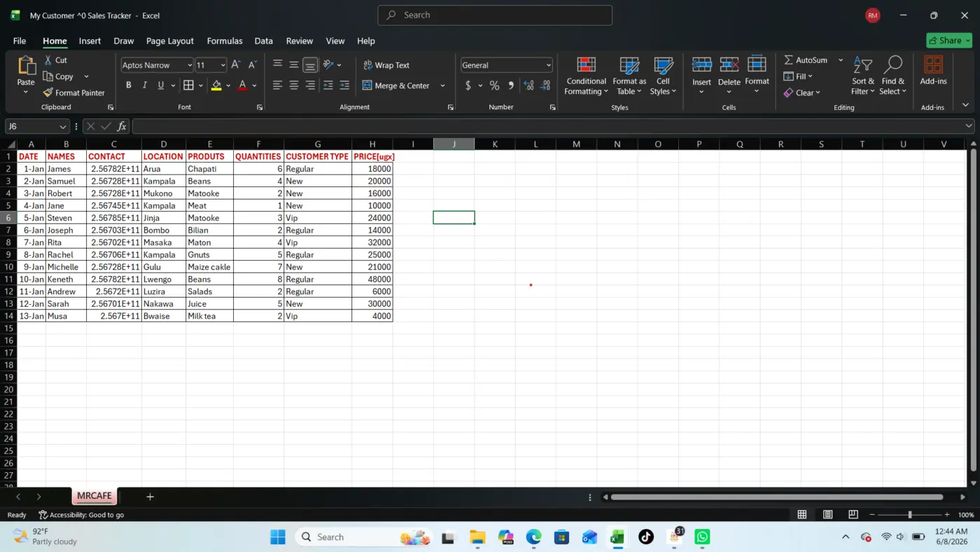This screenshot has height=552, width=980.
Task: Switch to the Insert tab
Action: tap(90, 41)
